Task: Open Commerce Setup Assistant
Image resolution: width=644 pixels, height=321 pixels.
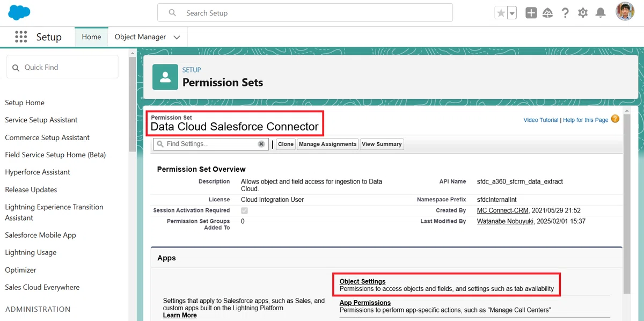Action: click(47, 137)
